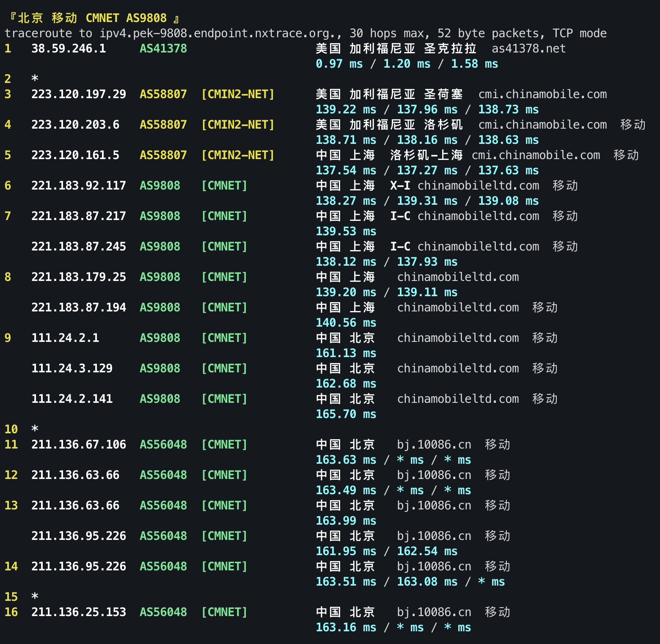Click IP address 223.120.197.29
This screenshot has height=644, width=660.
coord(79,94)
